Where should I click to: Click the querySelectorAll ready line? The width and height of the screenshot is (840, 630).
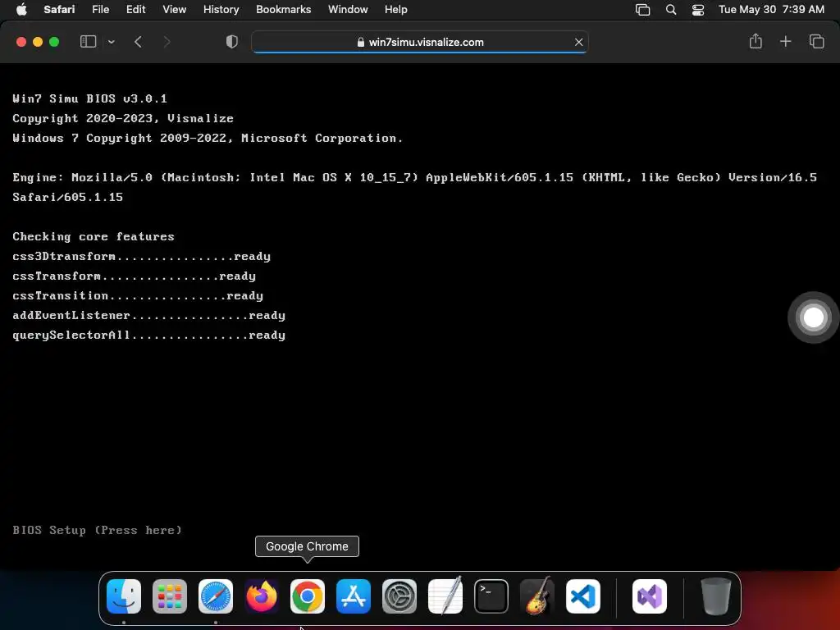tap(149, 335)
